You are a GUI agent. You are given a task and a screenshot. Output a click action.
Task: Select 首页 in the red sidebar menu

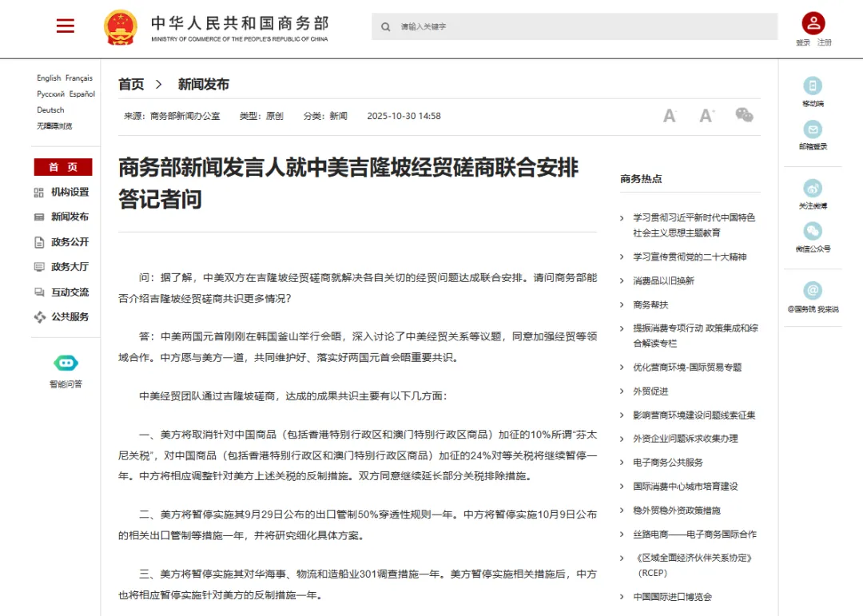tap(62, 167)
